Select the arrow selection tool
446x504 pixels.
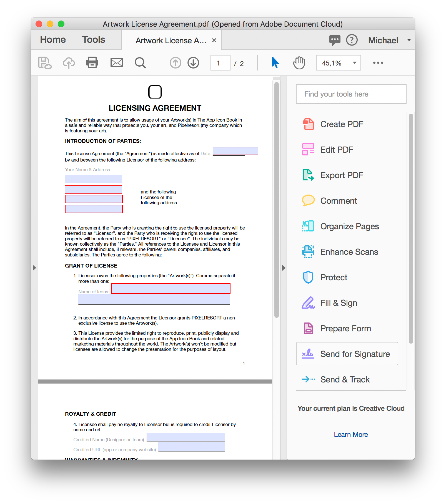coord(275,62)
